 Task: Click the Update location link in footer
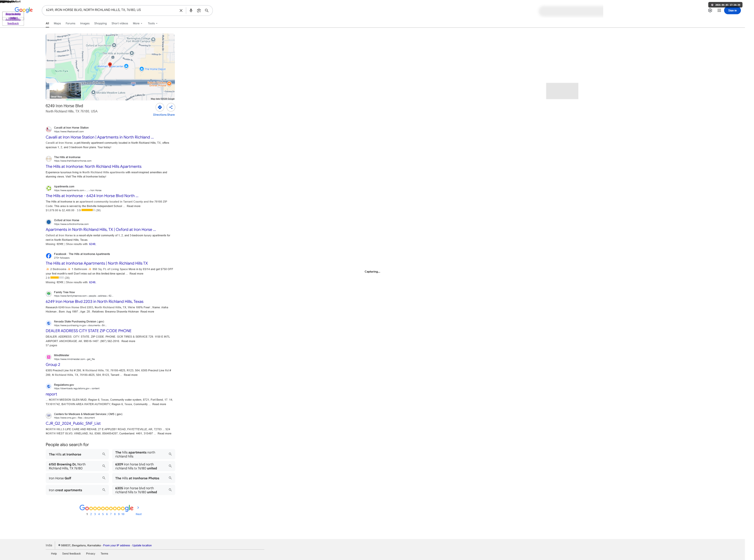(142, 545)
